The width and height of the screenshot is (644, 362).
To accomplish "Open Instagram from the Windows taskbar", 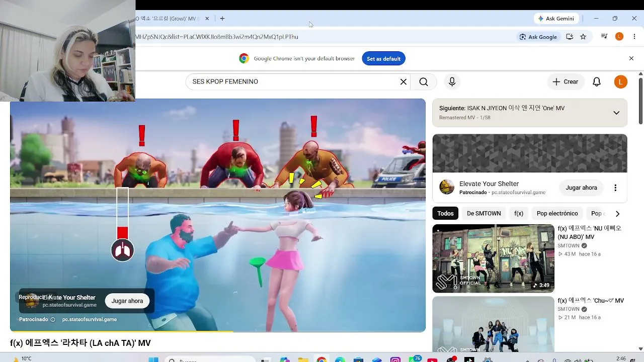I will click(395, 359).
